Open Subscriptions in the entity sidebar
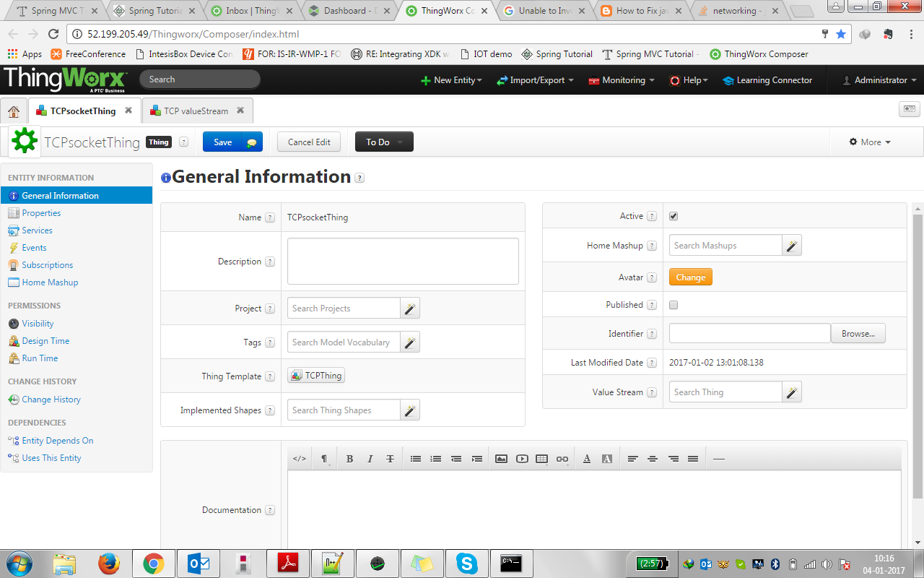Viewport: 924px width, 578px height. (47, 265)
